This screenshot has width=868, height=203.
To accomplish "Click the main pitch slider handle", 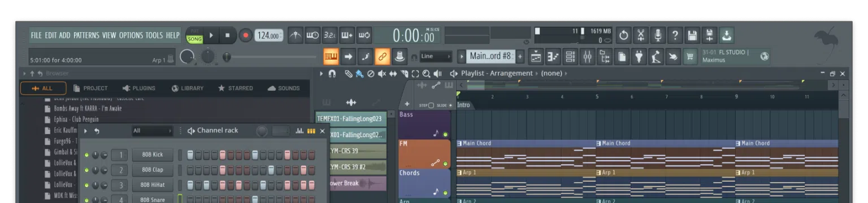I will tap(227, 57).
